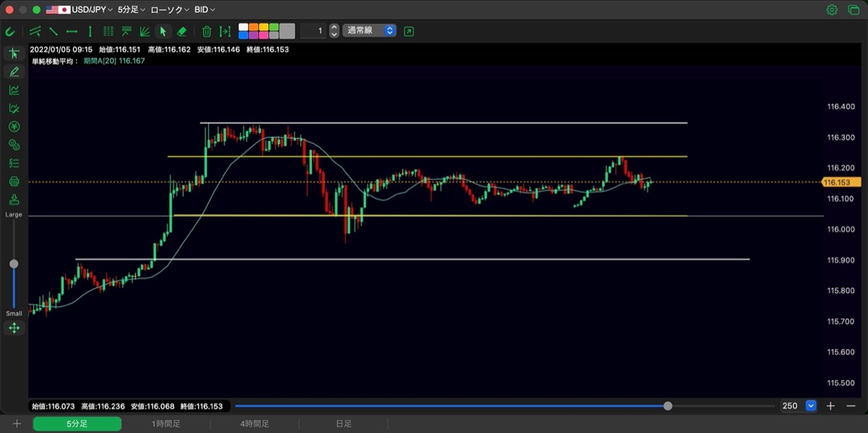Viewport: 868px width, 433px height.
Task: Open settings gear at top right
Action: click(832, 10)
